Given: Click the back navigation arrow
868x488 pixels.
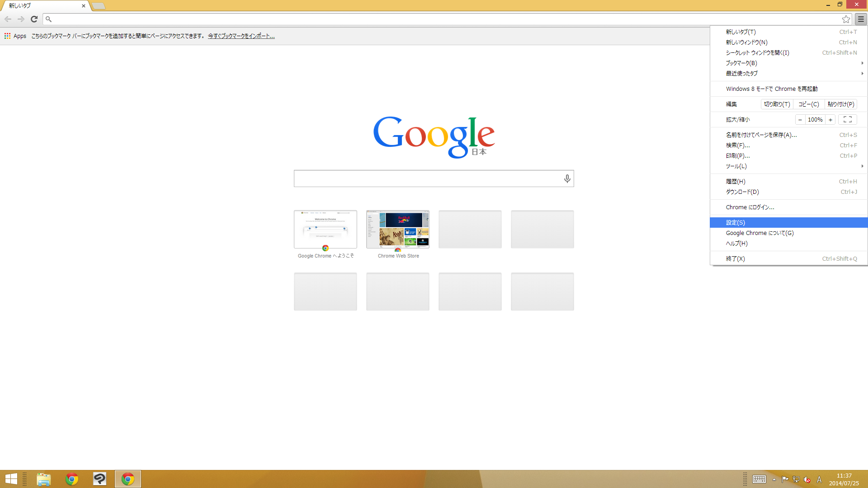Looking at the screenshot, I should click(8, 19).
